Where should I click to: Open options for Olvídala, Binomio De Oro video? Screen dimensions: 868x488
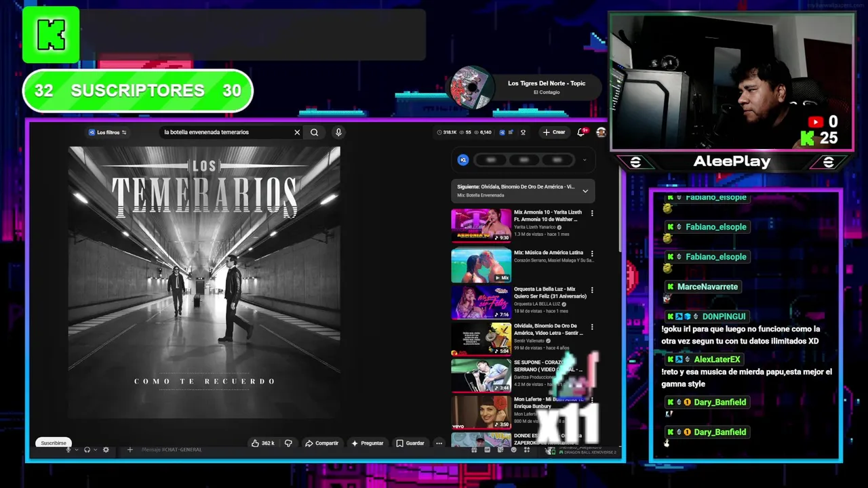click(592, 327)
